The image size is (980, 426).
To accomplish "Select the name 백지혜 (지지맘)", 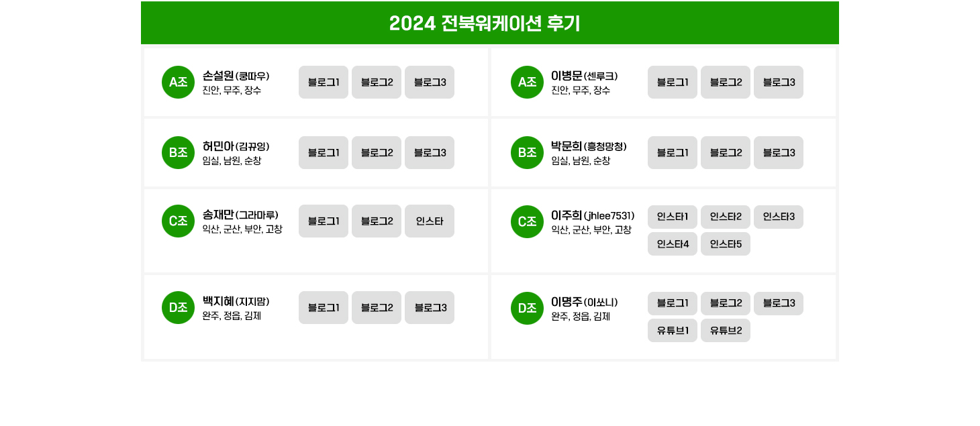I will pyautogui.click(x=236, y=302).
